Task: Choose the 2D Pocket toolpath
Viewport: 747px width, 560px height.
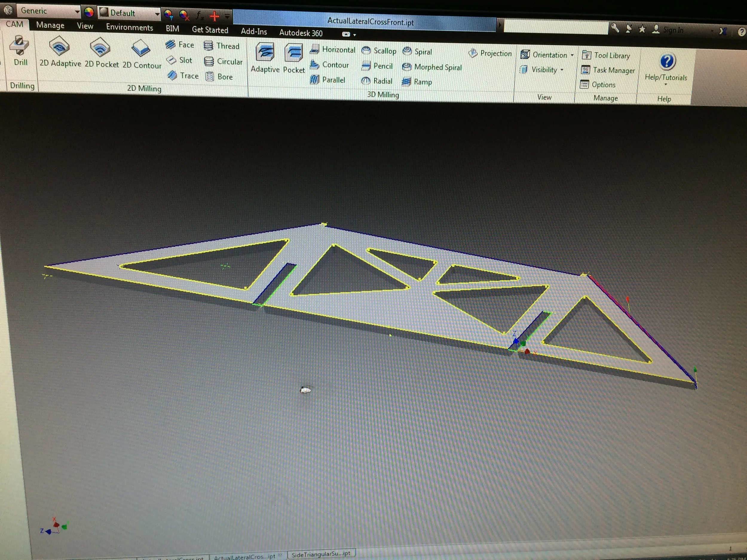Action: pos(100,48)
